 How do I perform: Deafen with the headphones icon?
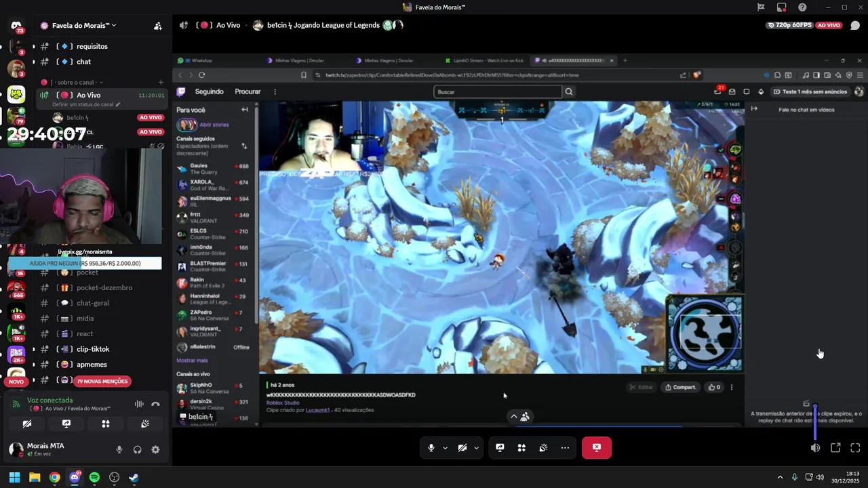tap(138, 449)
